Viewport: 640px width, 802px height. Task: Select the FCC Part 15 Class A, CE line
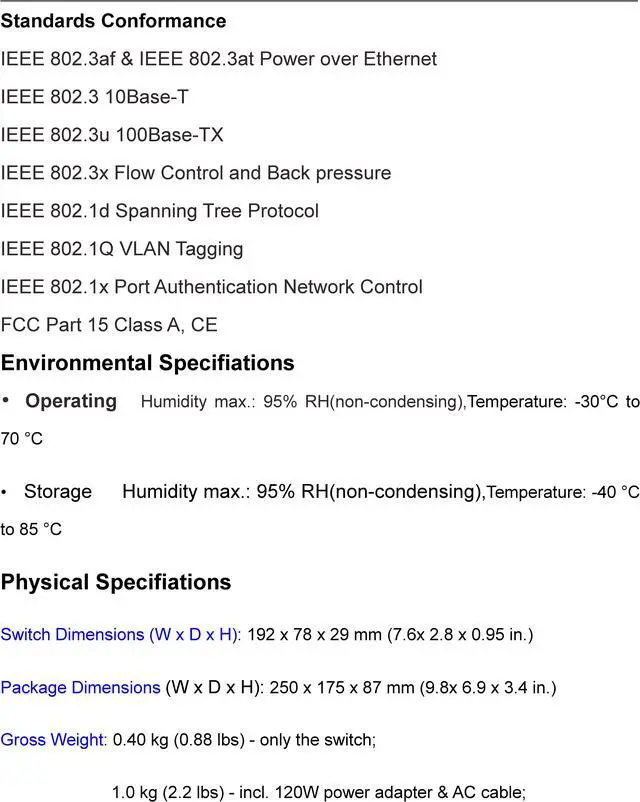point(108,325)
